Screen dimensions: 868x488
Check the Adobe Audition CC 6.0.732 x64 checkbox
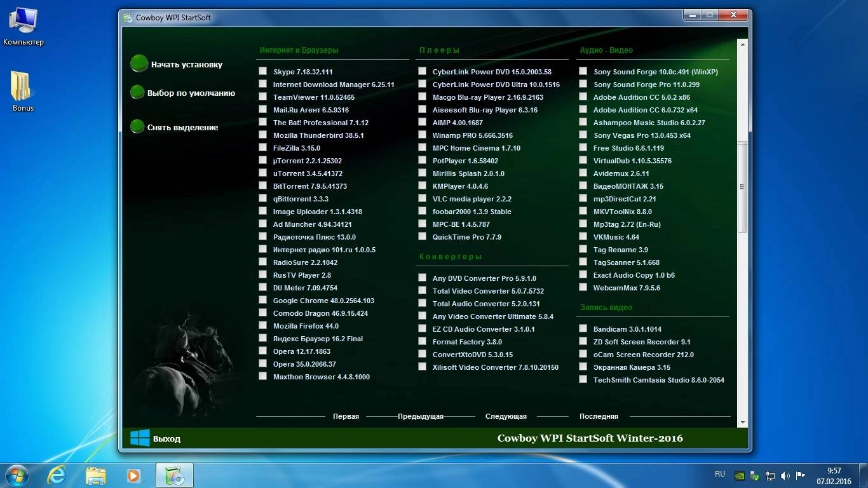click(x=583, y=109)
